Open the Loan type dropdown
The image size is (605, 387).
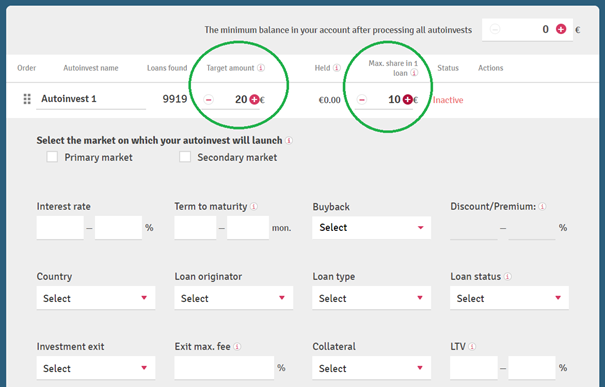point(372,298)
